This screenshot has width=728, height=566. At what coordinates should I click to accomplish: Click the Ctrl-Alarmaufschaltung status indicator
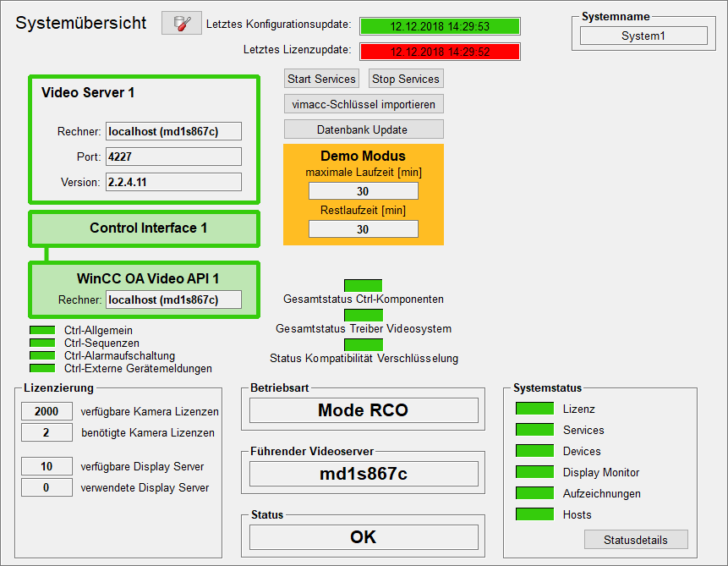(x=41, y=356)
